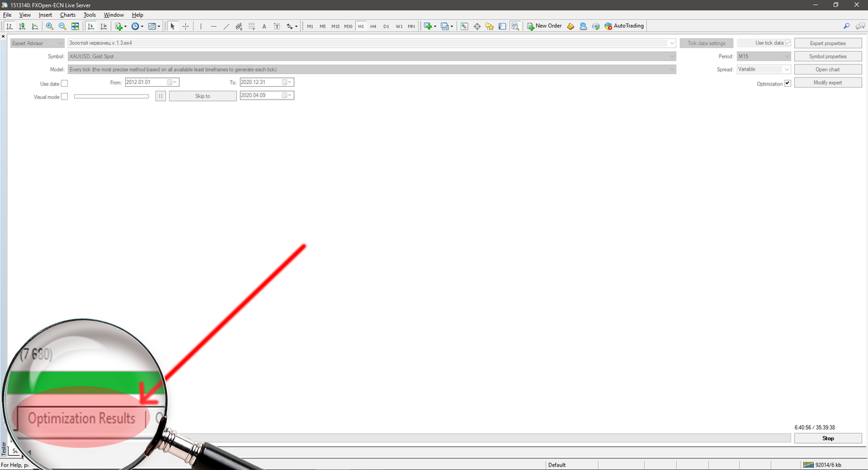This screenshot has width=868, height=470.
Task: Toggle chart auto scroll icon
Action: point(91,26)
